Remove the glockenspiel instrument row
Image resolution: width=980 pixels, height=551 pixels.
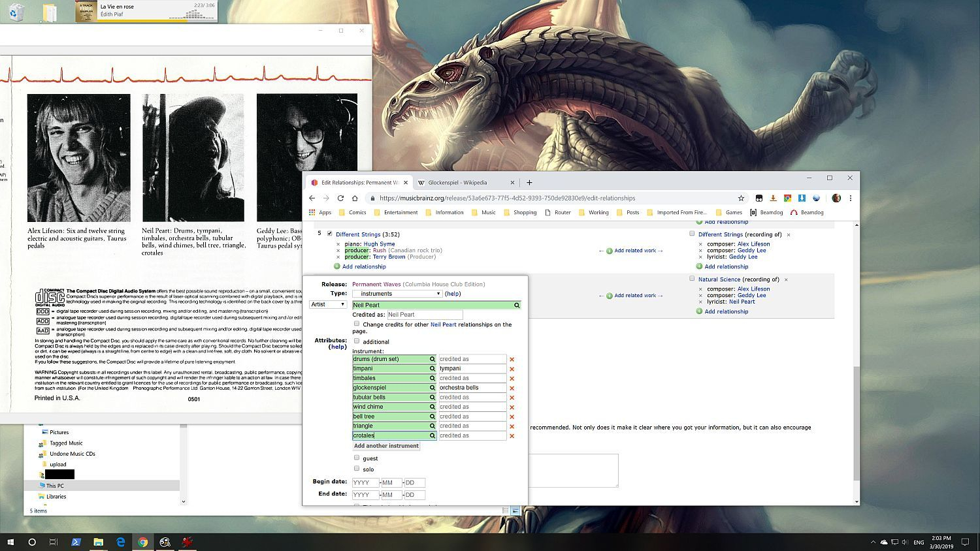(x=512, y=388)
